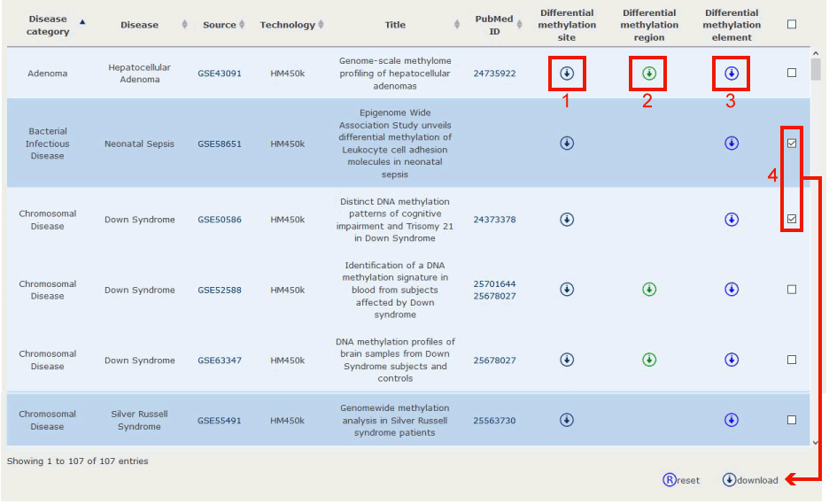Download differential methylation site for GSE43091

click(567, 73)
